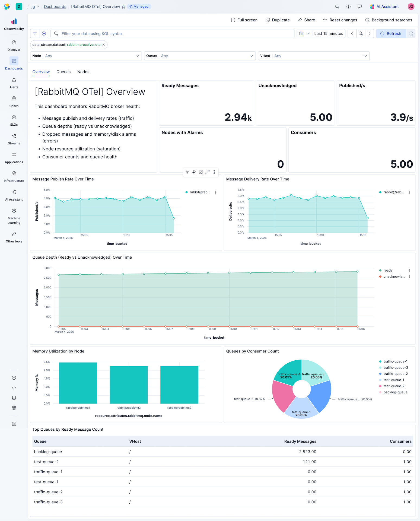Open legend options for unacknowledged series
420x521 pixels.
point(409,277)
